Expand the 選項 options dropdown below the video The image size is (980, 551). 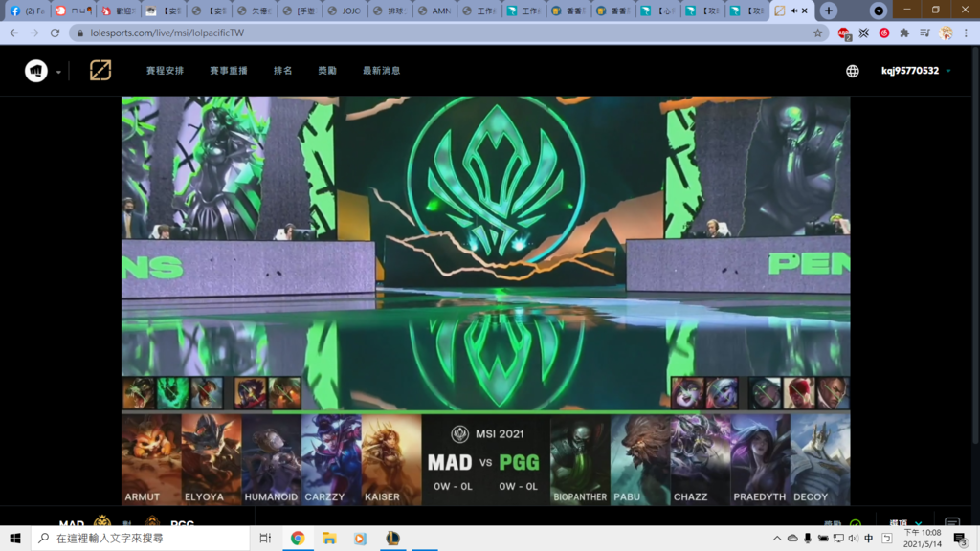905,523
